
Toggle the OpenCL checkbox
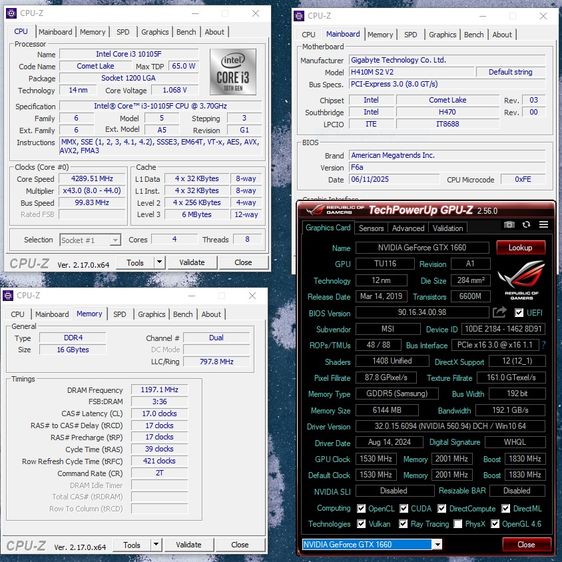361,509
